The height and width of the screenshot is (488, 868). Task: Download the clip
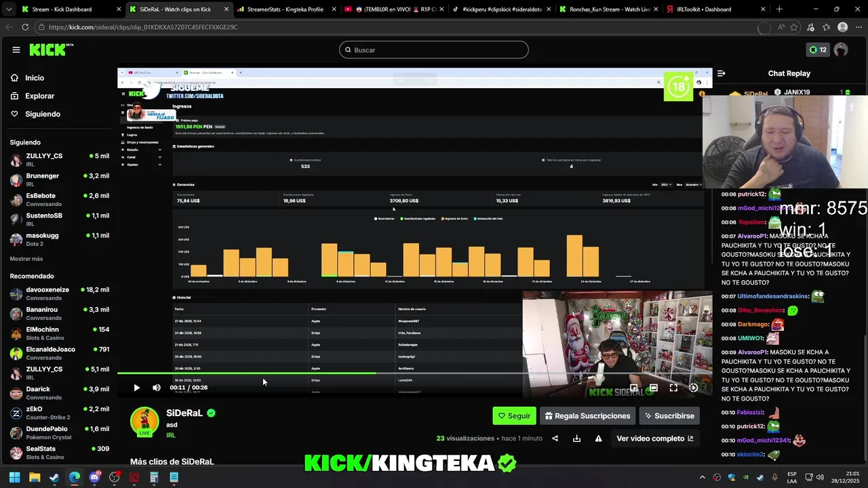coord(576,439)
